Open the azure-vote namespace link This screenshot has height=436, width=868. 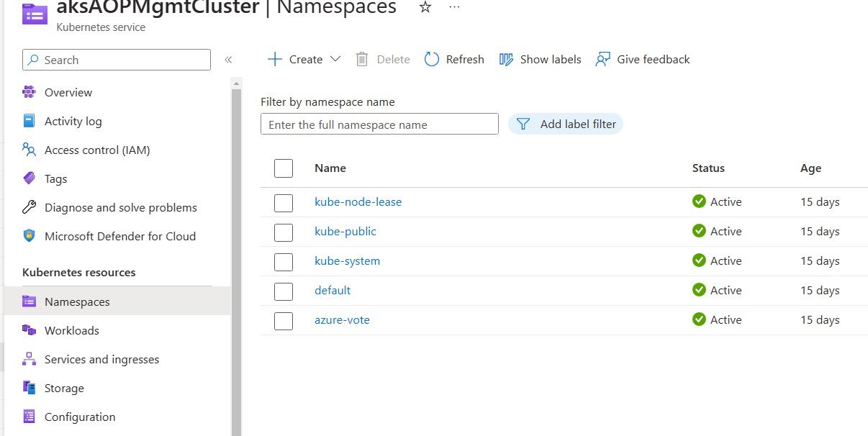pyautogui.click(x=342, y=319)
